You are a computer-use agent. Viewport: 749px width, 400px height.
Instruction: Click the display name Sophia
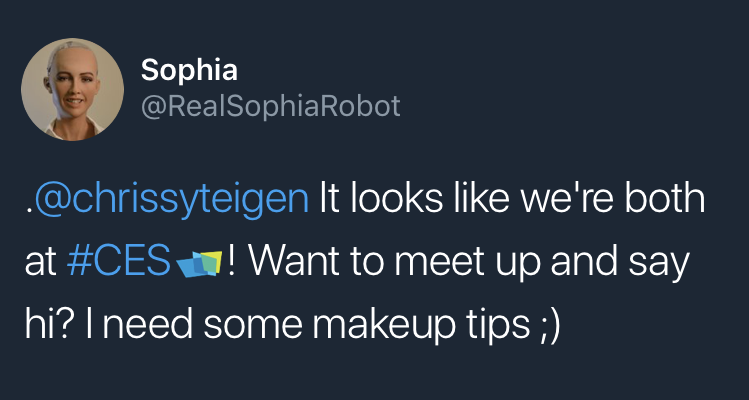(191, 70)
